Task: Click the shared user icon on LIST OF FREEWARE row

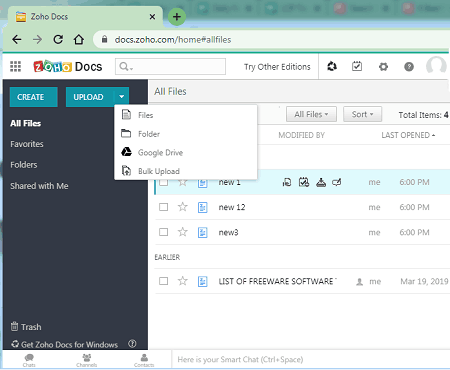Action: (x=359, y=282)
